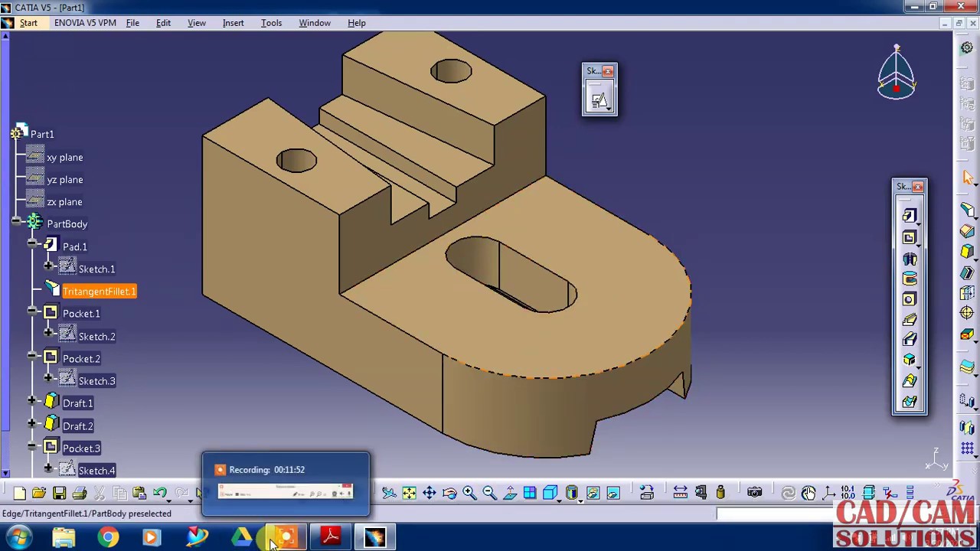This screenshot has width=980, height=551.
Task: Toggle Swap Visible Space
Action: pos(612,494)
